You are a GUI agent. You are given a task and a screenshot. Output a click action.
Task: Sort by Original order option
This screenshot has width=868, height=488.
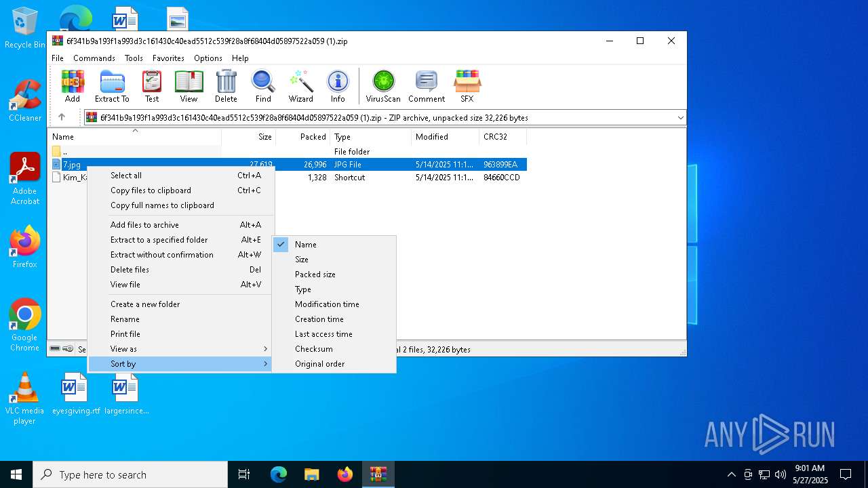click(x=334, y=364)
